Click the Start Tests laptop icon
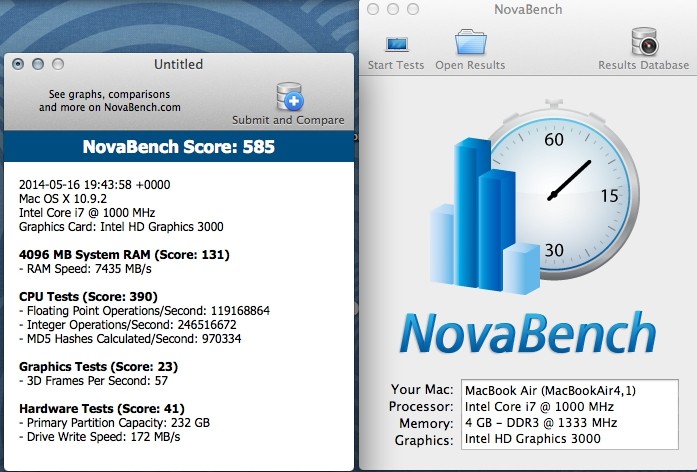697x472 pixels. [x=396, y=43]
